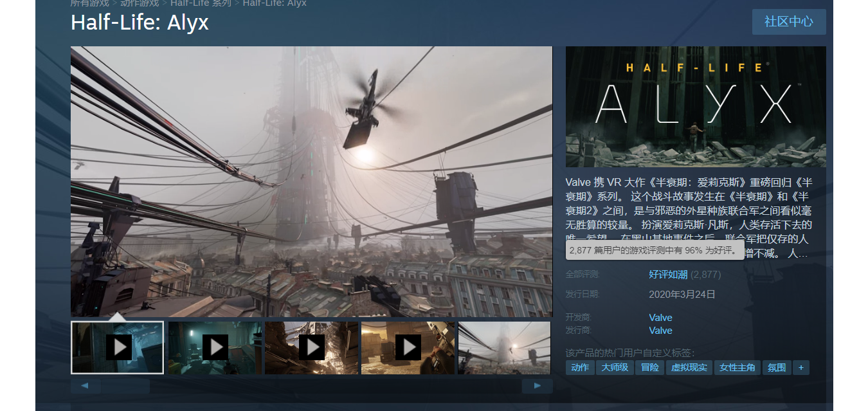Open the 社区中心 community hub button
868x411 pixels.
coord(789,22)
